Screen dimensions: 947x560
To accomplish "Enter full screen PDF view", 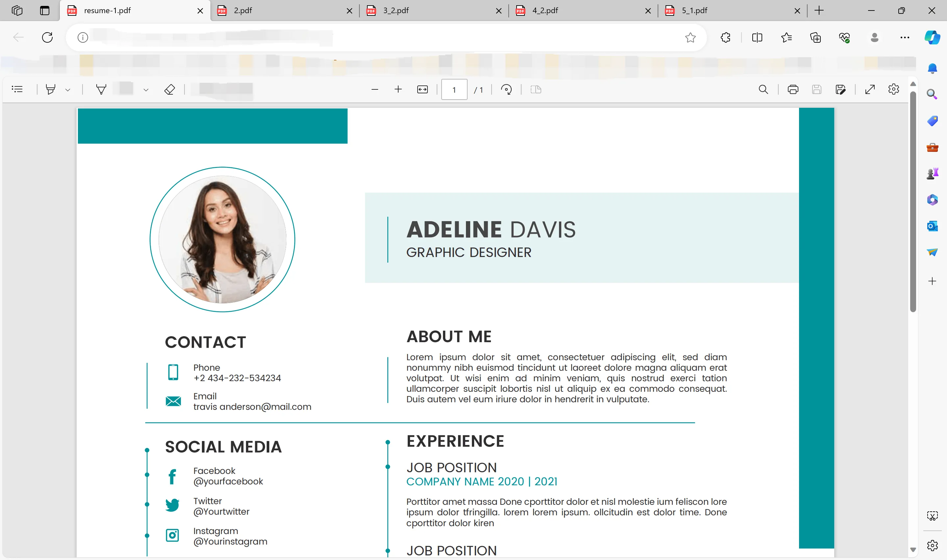I will (870, 89).
